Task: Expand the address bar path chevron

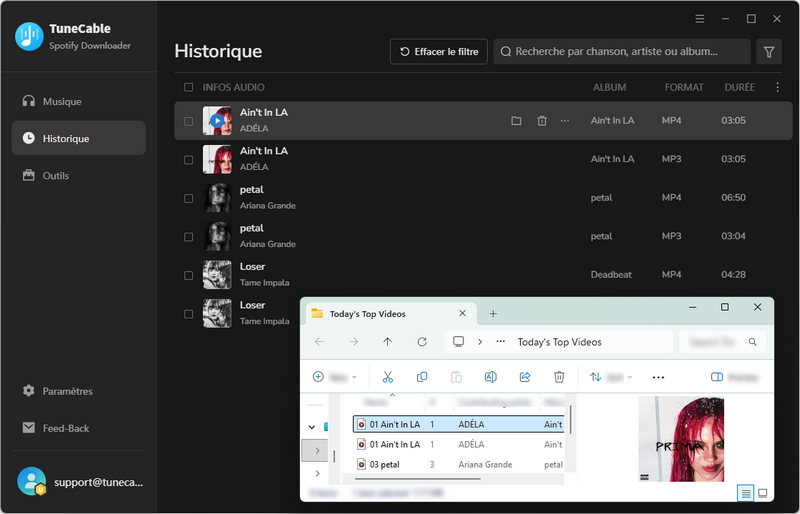Action: (x=480, y=342)
